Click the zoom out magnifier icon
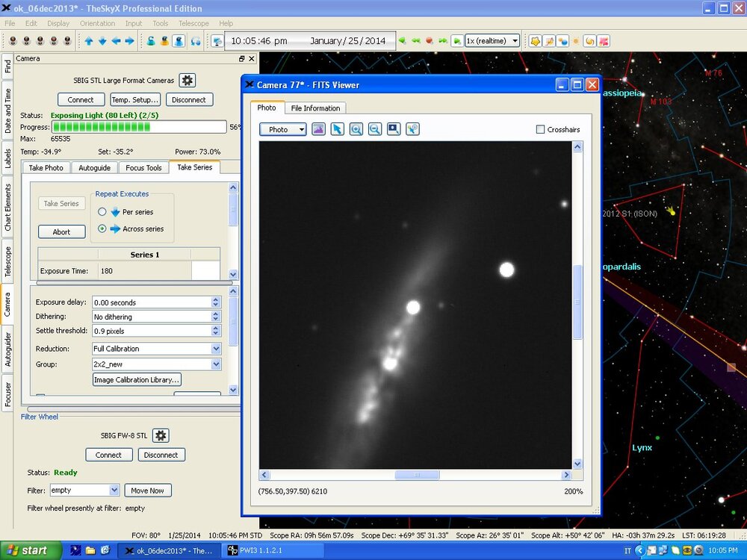This screenshot has width=747, height=560. [375, 129]
